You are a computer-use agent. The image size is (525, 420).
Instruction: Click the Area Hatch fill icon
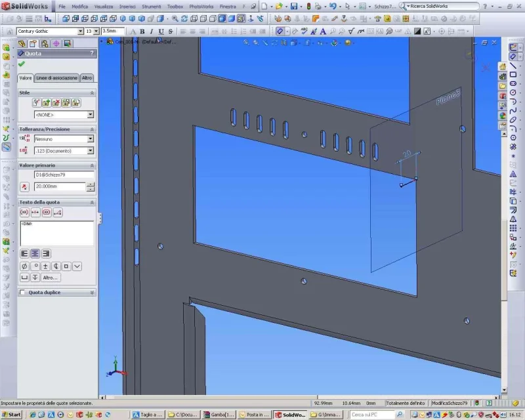(x=417, y=31)
